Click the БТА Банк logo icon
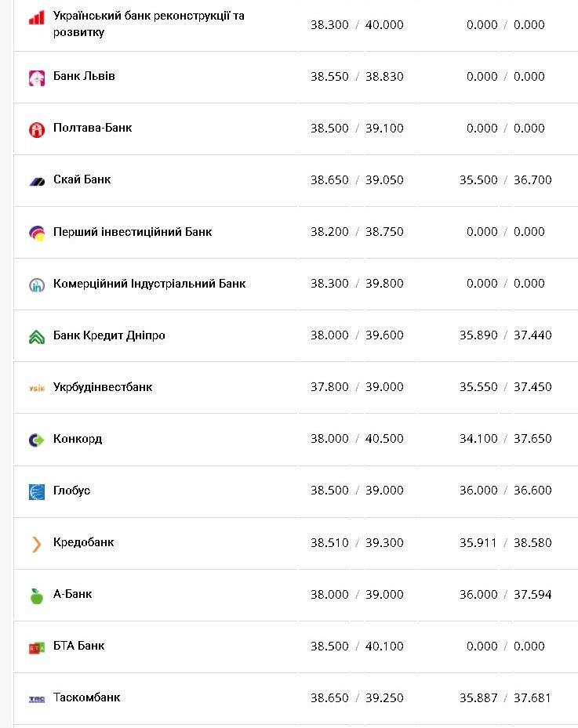The image size is (578, 728). click(37, 647)
